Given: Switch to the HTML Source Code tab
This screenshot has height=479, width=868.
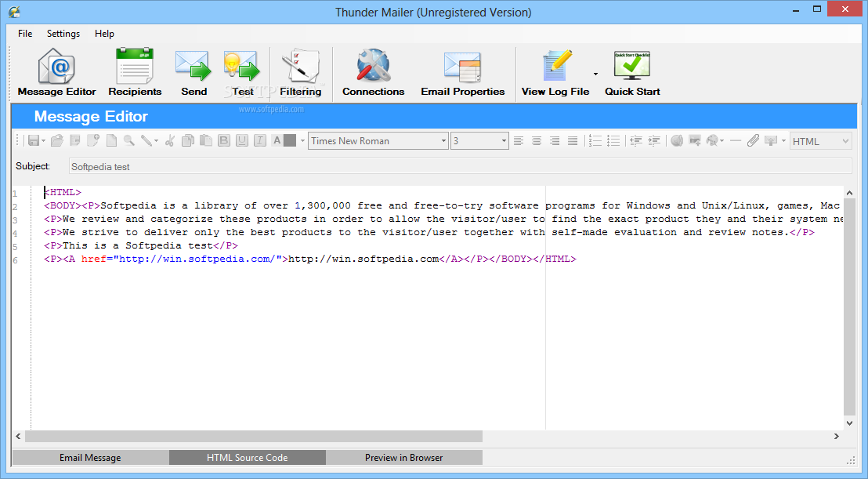Looking at the screenshot, I should click(x=247, y=457).
